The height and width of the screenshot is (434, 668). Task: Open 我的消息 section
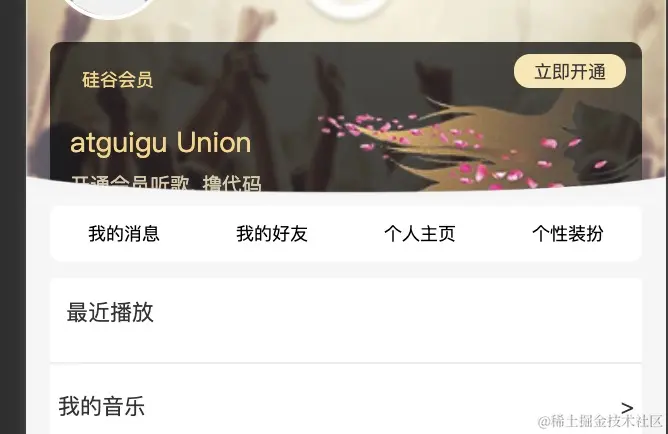pos(124,234)
